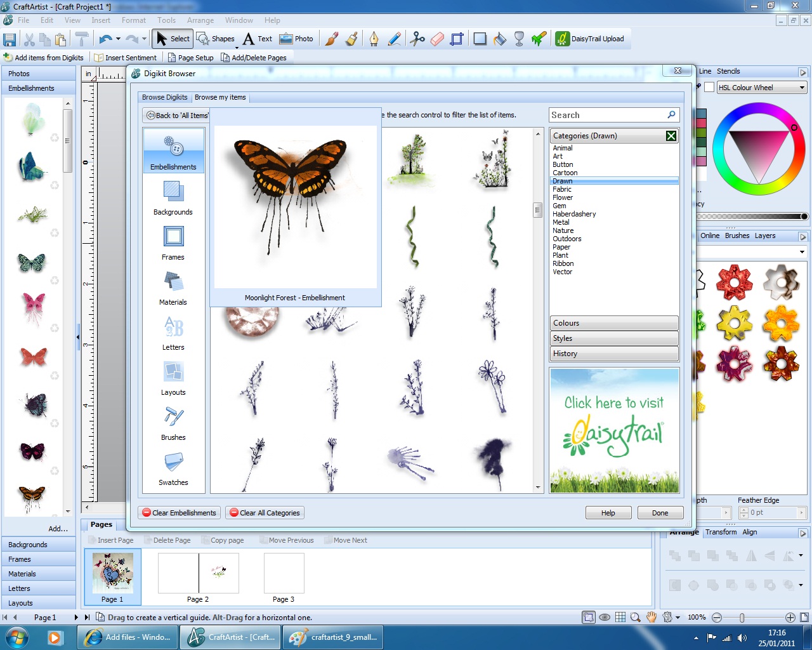Open Embellishments category in Digikit Browser
This screenshot has width=812, height=650.
(174, 150)
